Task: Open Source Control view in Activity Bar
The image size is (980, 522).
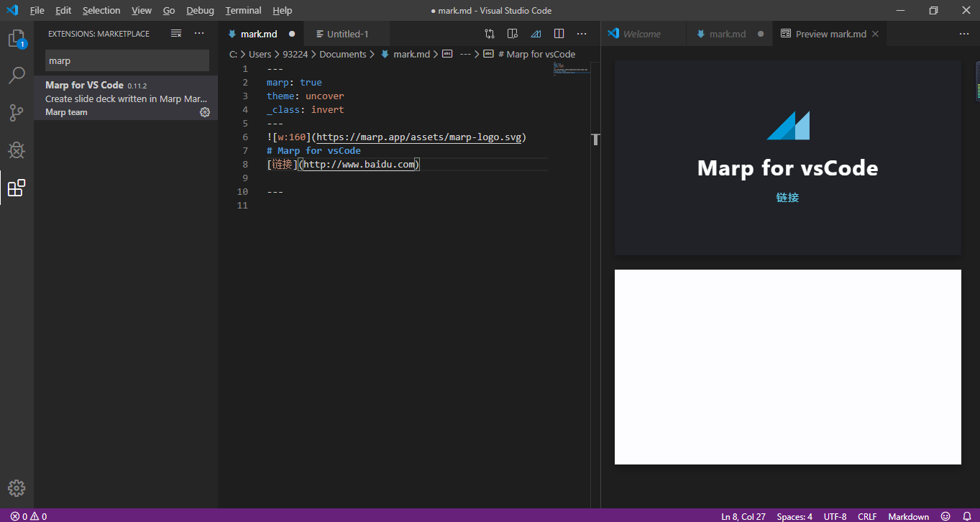Action: (x=17, y=113)
